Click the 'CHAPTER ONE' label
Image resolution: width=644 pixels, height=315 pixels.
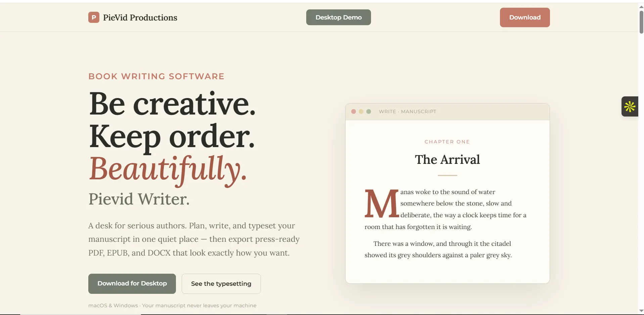coord(447,142)
